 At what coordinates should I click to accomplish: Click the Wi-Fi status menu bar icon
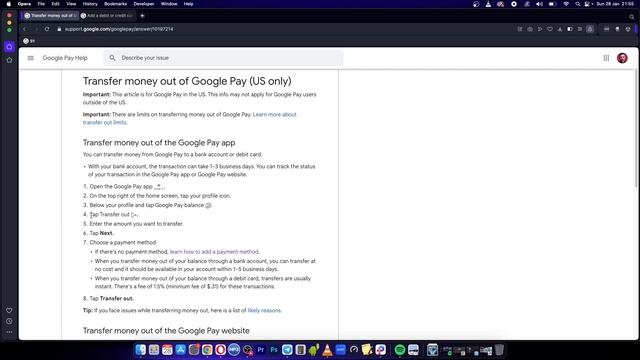pos(566,4)
